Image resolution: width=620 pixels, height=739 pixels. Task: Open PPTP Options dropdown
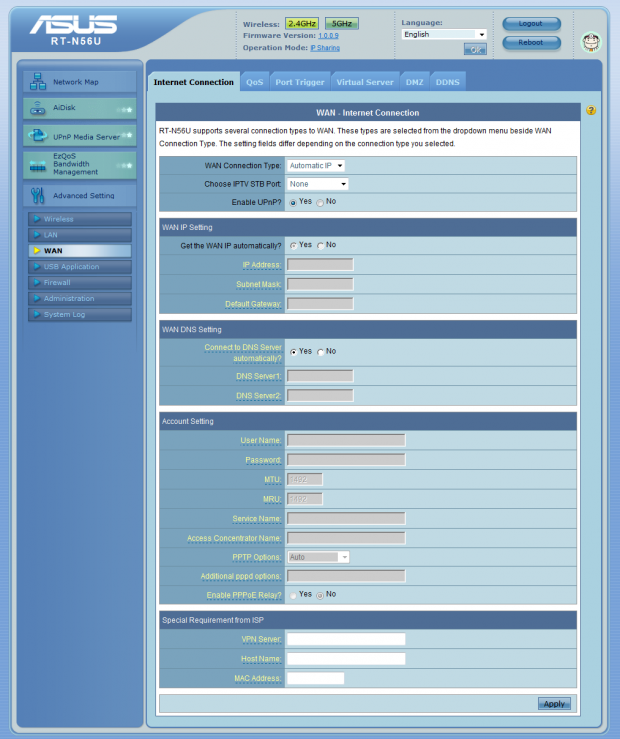tap(318, 557)
